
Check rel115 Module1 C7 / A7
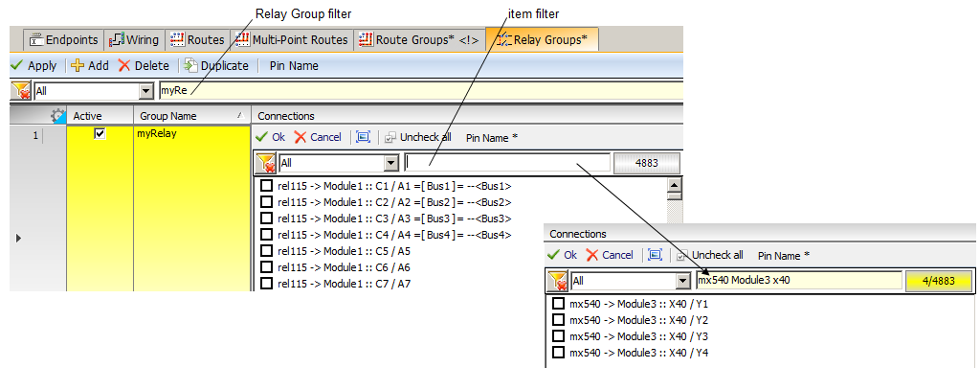[266, 283]
